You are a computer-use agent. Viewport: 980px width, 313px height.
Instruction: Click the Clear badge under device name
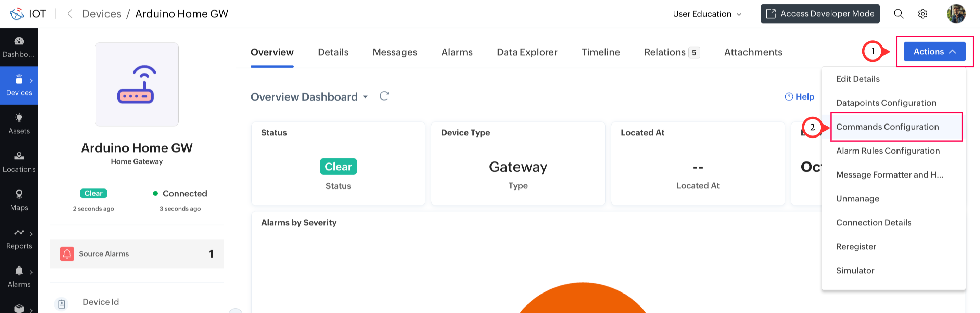click(93, 193)
